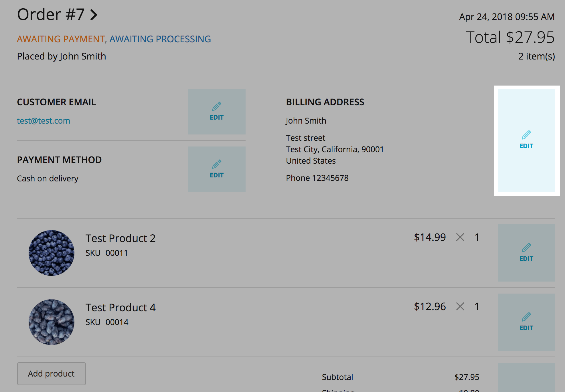Click the $14.99 price for Test Product 2
The height and width of the screenshot is (392, 565).
point(430,237)
